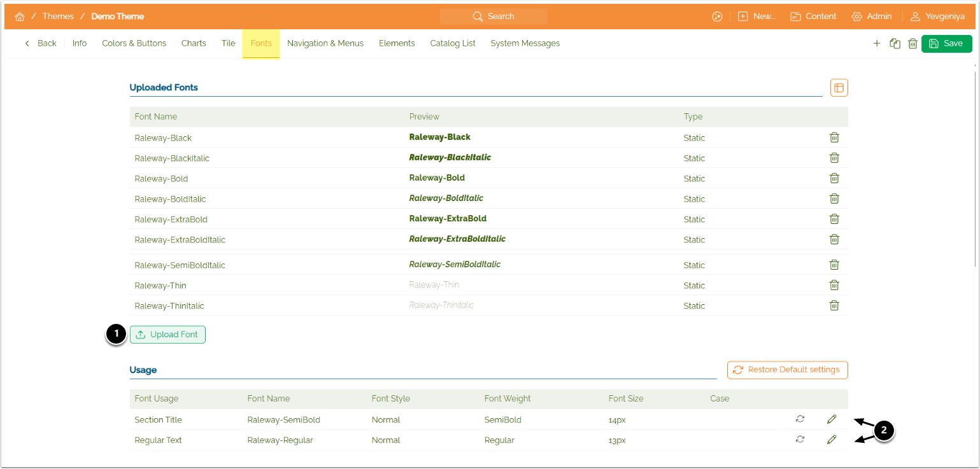Image resolution: width=980 pixels, height=469 pixels.
Task: Expand the Yevgeniya user menu
Action: coord(937,17)
